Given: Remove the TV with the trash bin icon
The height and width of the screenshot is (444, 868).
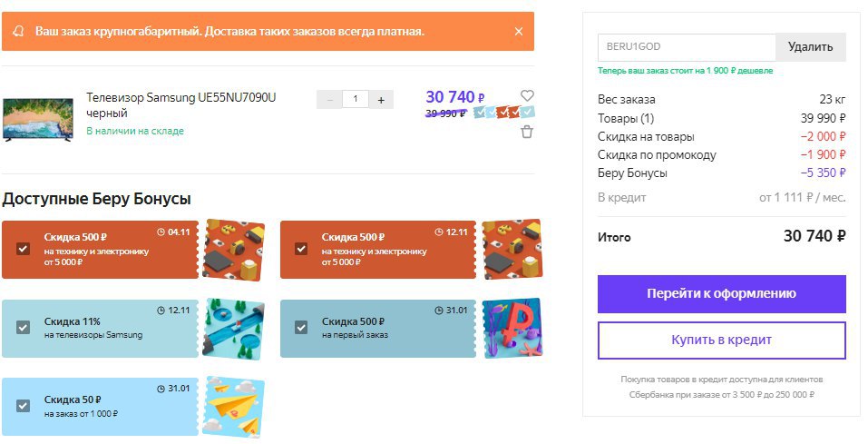Looking at the screenshot, I should tap(527, 132).
